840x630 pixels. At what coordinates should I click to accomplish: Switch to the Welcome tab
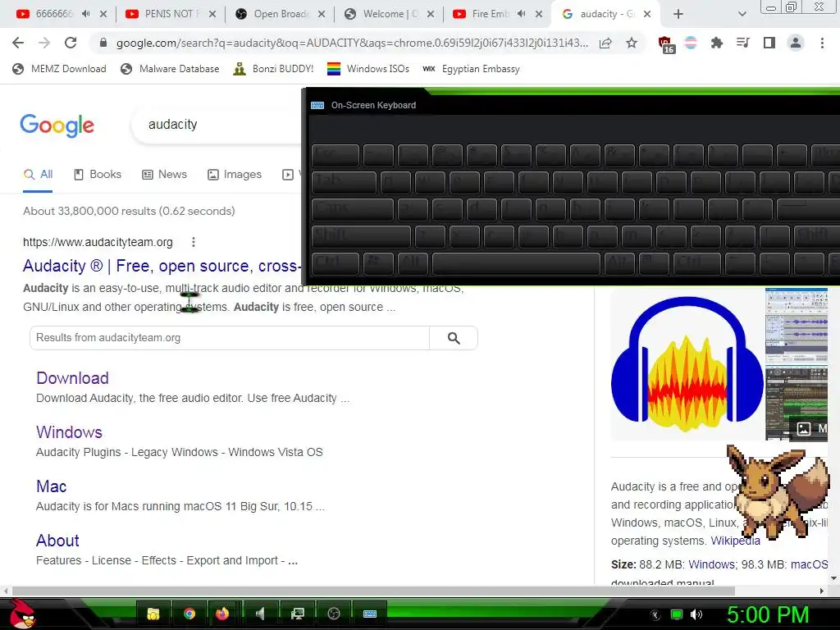coord(390,14)
